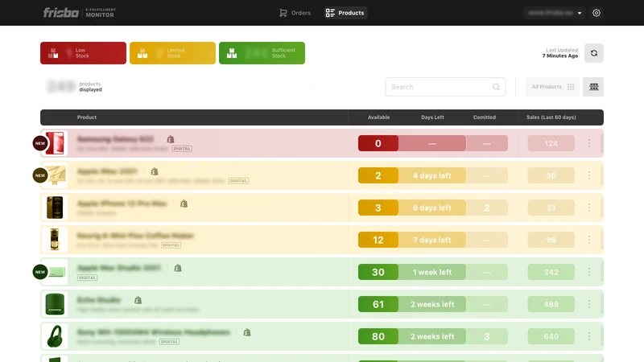Open more options for row with 98 sales
The width and height of the screenshot is (644, 362).
coord(589,240)
